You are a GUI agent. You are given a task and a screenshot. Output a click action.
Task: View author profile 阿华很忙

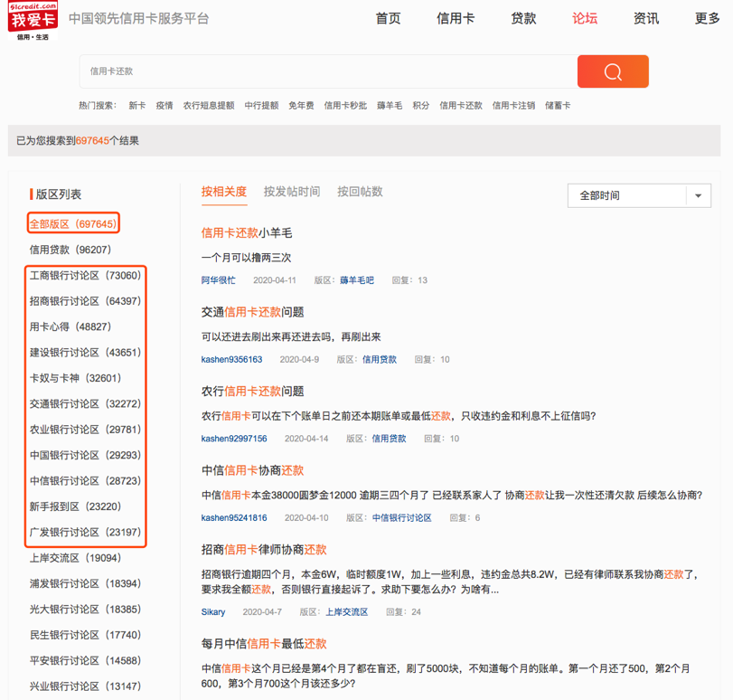(x=219, y=280)
